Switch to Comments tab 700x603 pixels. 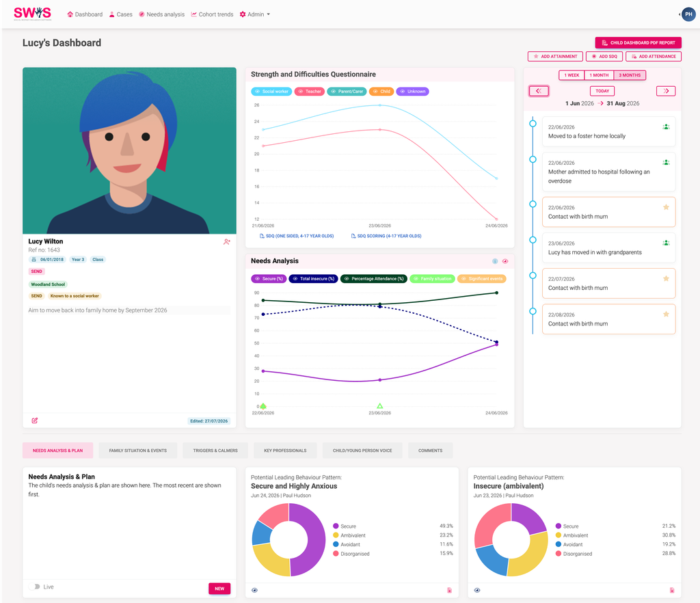(x=431, y=451)
